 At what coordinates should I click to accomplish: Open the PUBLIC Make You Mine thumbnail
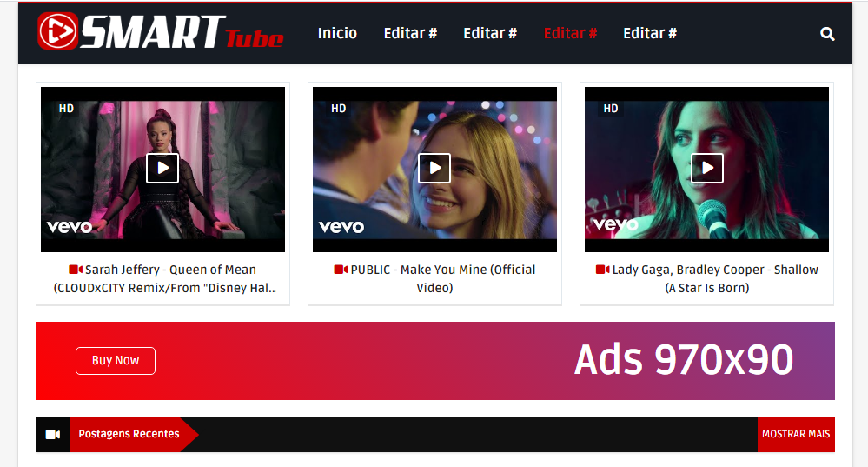[x=434, y=170]
